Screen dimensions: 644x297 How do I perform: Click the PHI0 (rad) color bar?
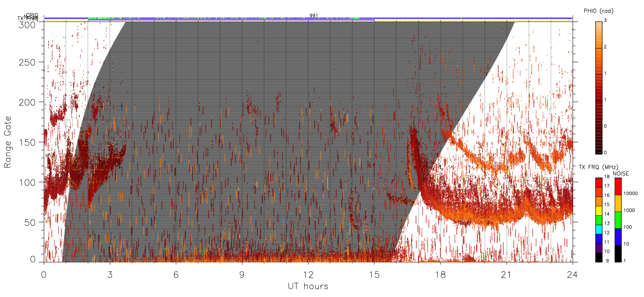[x=599, y=87]
